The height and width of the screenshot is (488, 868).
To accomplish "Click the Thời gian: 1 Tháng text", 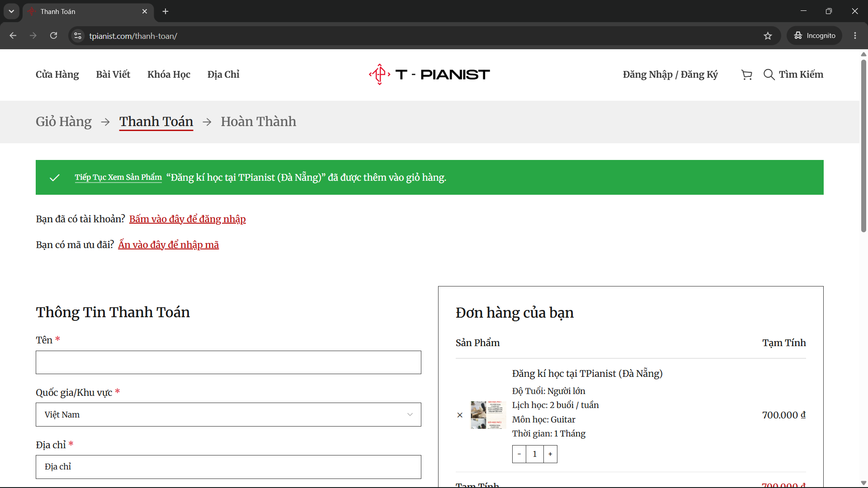I will [548, 434].
